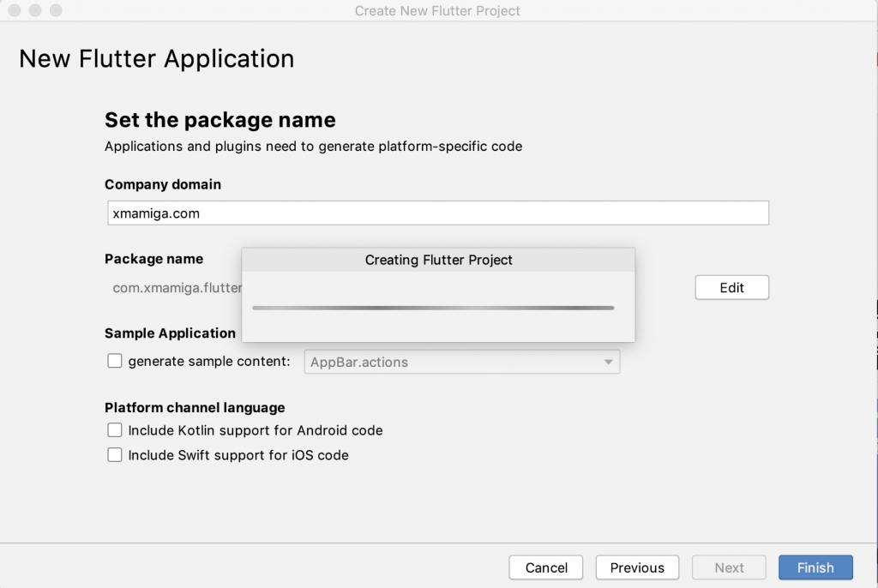Check Include Swift support for iOS code

115,455
